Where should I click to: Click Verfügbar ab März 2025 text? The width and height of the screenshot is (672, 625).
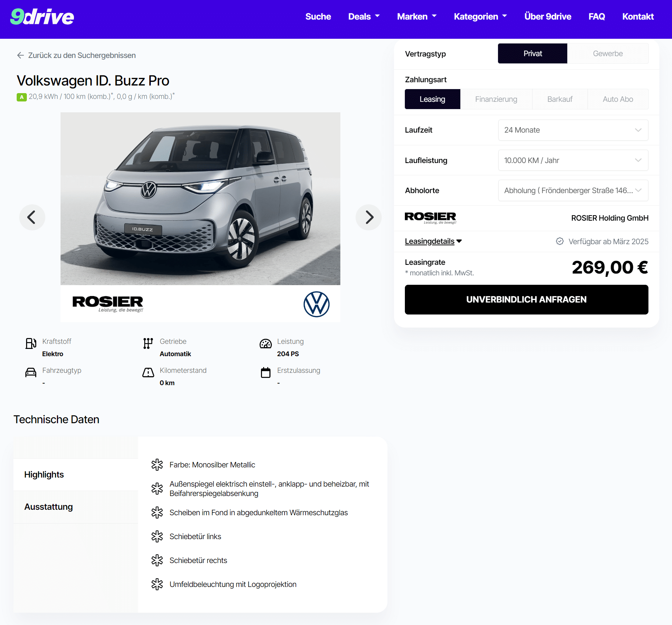pos(608,242)
